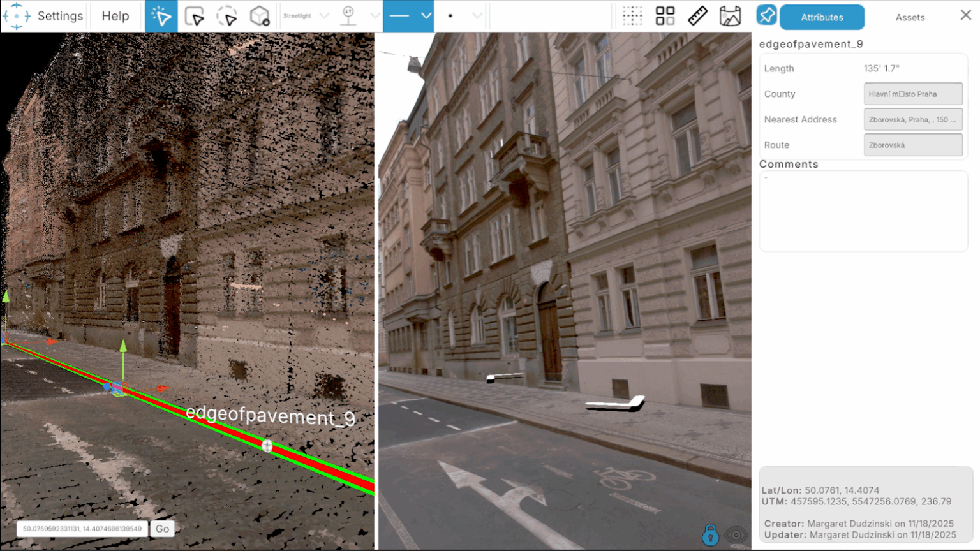Click the latitude longitude input field

[x=81, y=529]
